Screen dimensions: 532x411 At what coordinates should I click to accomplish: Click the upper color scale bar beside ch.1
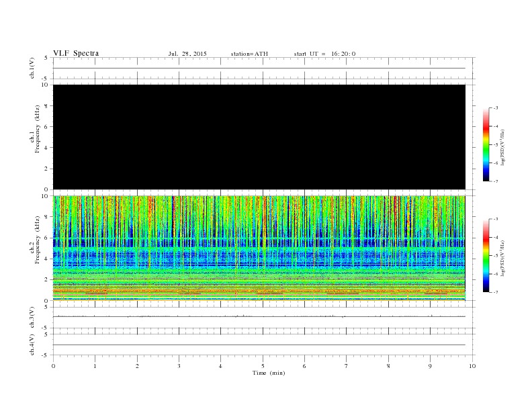click(x=486, y=145)
